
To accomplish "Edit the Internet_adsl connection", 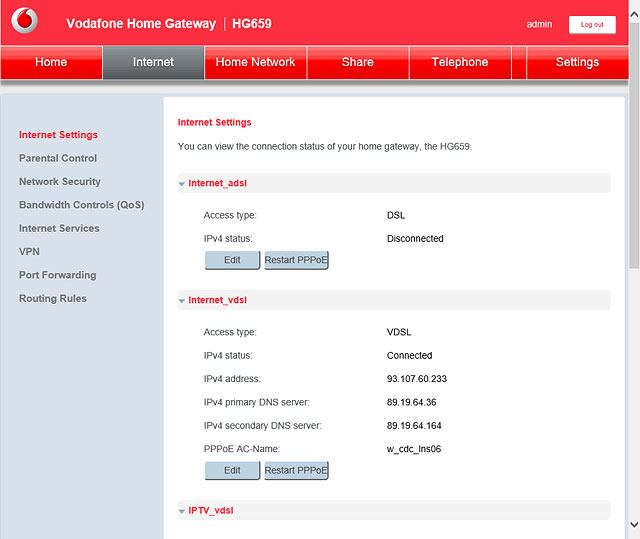I will click(232, 260).
